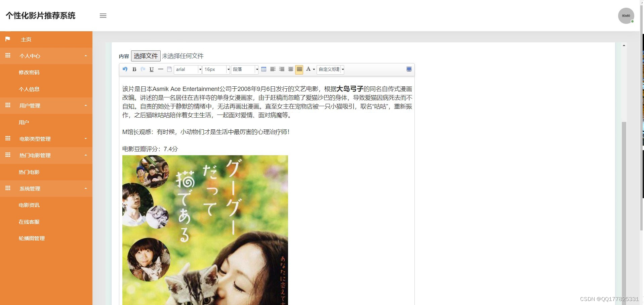
Task: Insert a table using the table icon
Action: pyautogui.click(x=264, y=70)
